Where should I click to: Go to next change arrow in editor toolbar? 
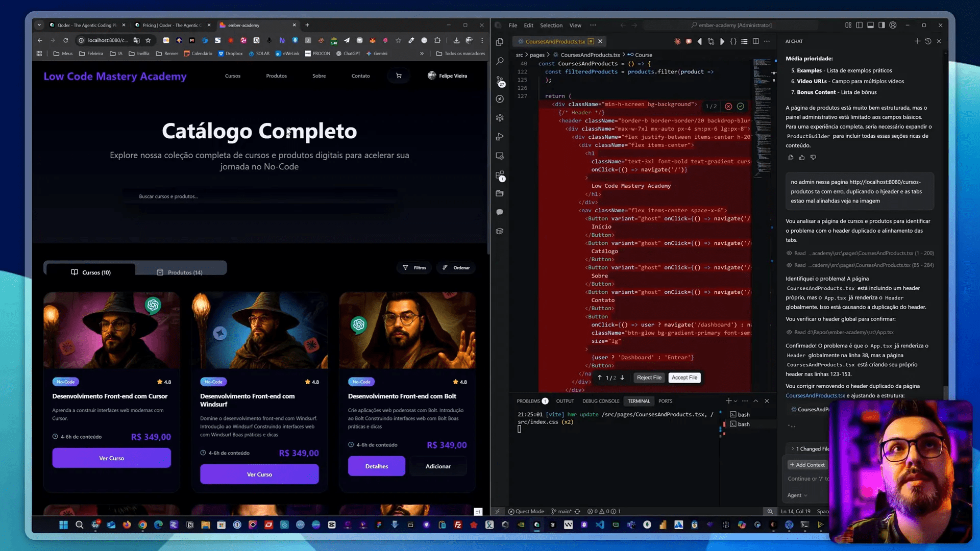pos(722,41)
